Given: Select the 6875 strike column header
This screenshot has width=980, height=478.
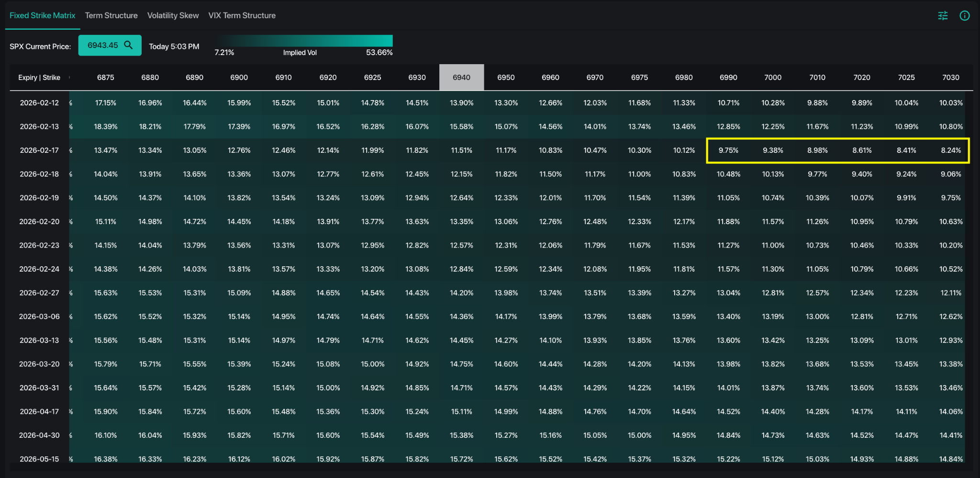Looking at the screenshot, I should pos(106,77).
